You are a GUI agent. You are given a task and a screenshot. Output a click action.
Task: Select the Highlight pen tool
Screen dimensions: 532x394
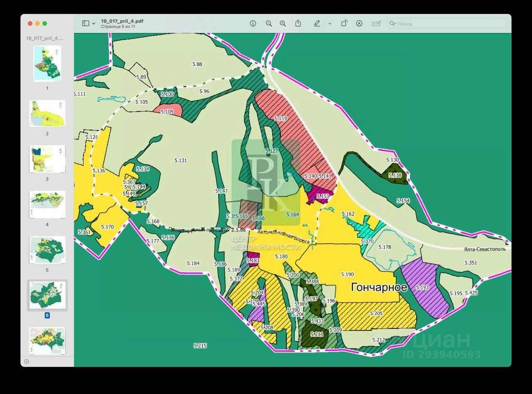(x=317, y=24)
